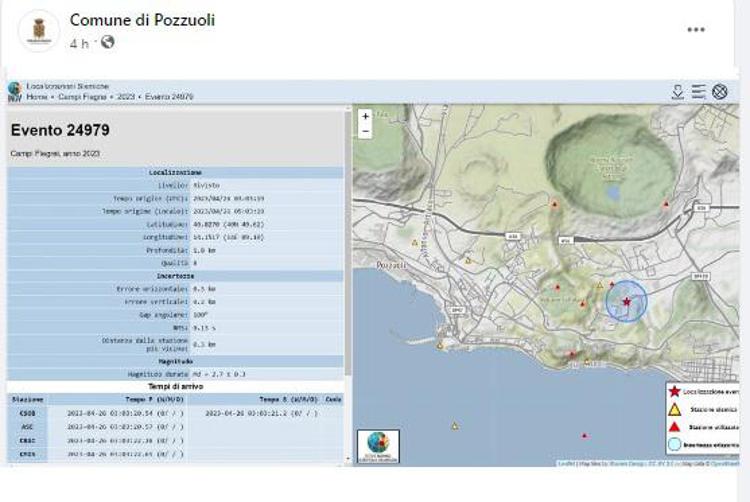Go to Home in the breadcrumb
The image size is (750, 502).
click(36, 97)
